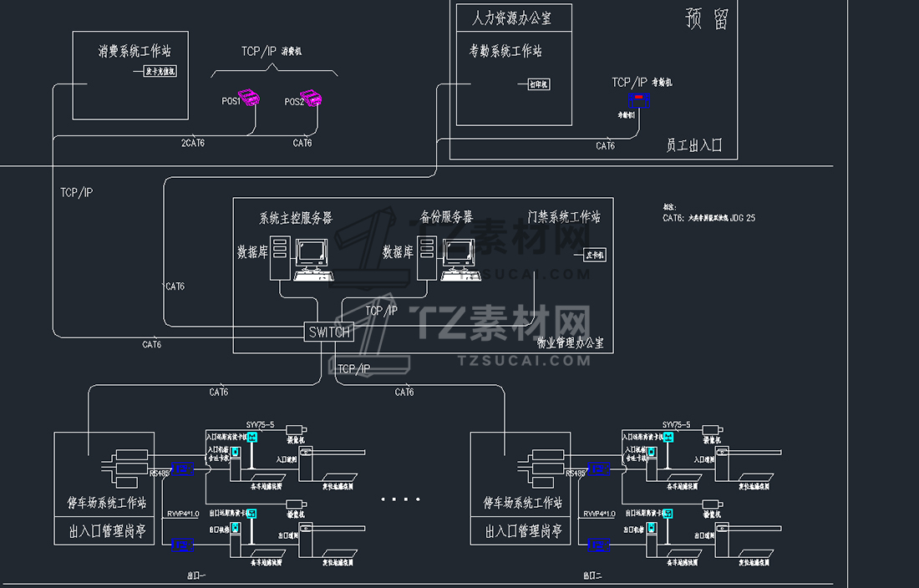Click the 2CAT6 cable label

coord(193,143)
